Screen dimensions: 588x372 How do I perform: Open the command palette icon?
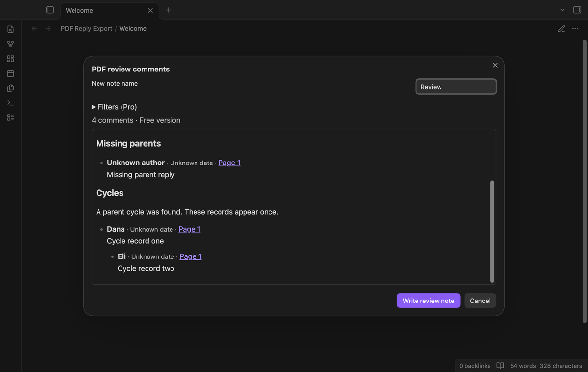coord(10,103)
